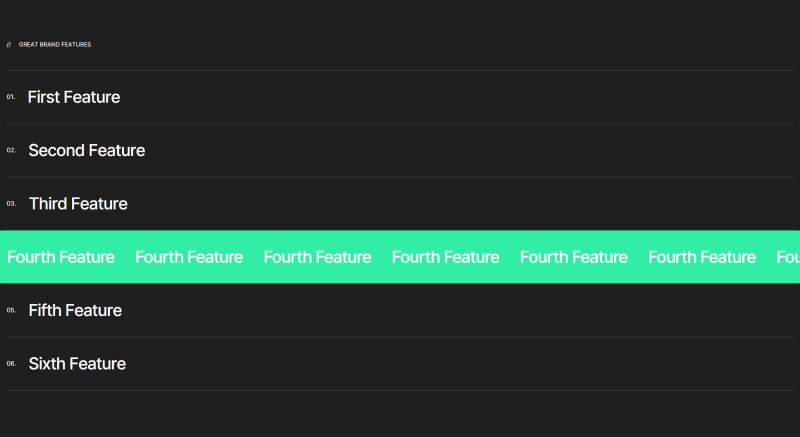Open the Fifth Feature item
The width and height of the screenshot is (800, 438).
[x=75, y=310]
